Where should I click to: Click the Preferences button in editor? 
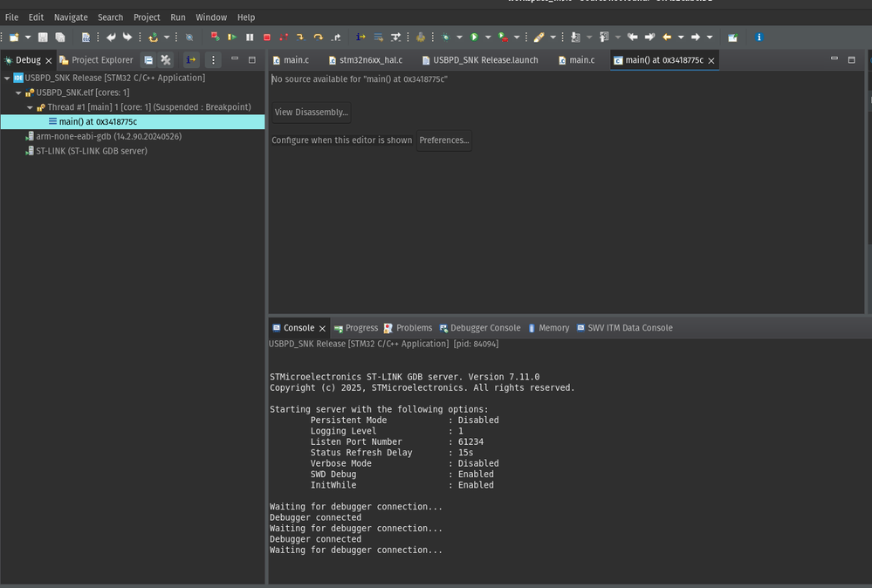click(443, 140)
